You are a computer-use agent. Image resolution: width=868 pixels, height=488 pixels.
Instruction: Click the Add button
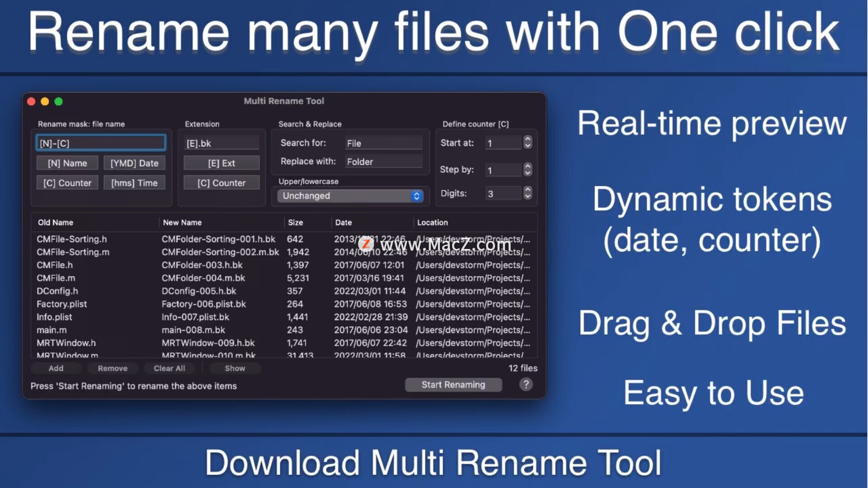(56, 368)
